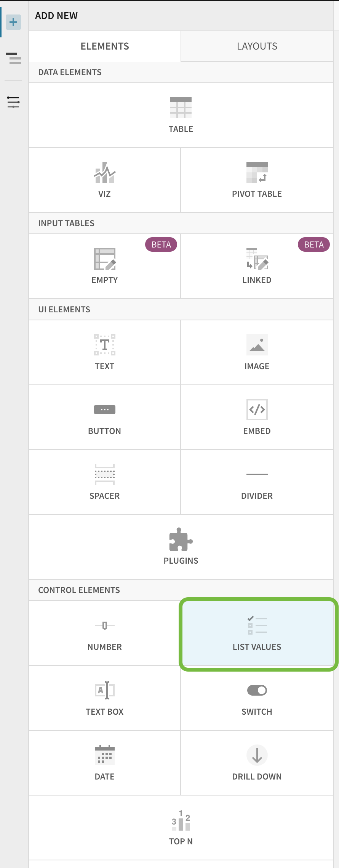Switch to the LAYOUTS tab
Image resolution: width=339 pixels, height=868 pixels.
[257, 46]
